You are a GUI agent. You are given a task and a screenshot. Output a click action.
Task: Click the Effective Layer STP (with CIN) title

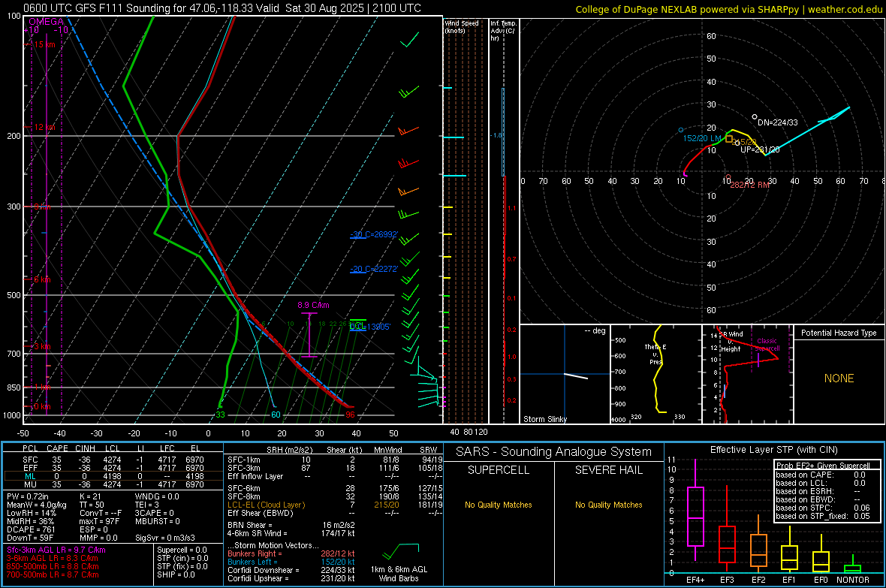(x=773, y=450)
